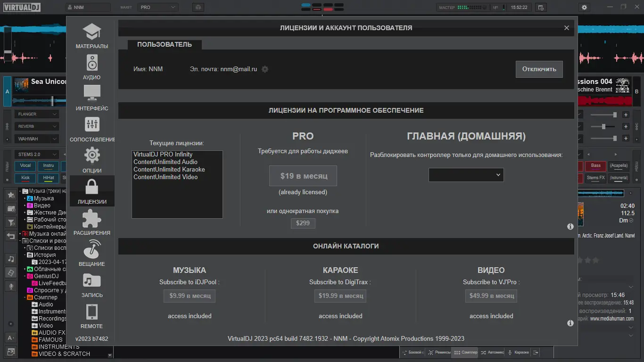Click the video film icon in the browser sidebar

[11, 272]
